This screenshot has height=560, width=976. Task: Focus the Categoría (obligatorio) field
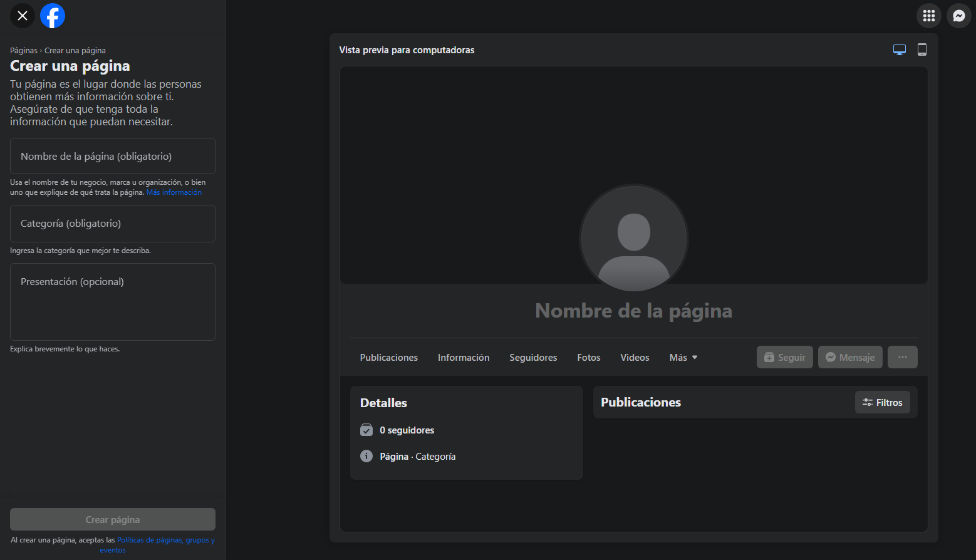[x=113, y=224]
